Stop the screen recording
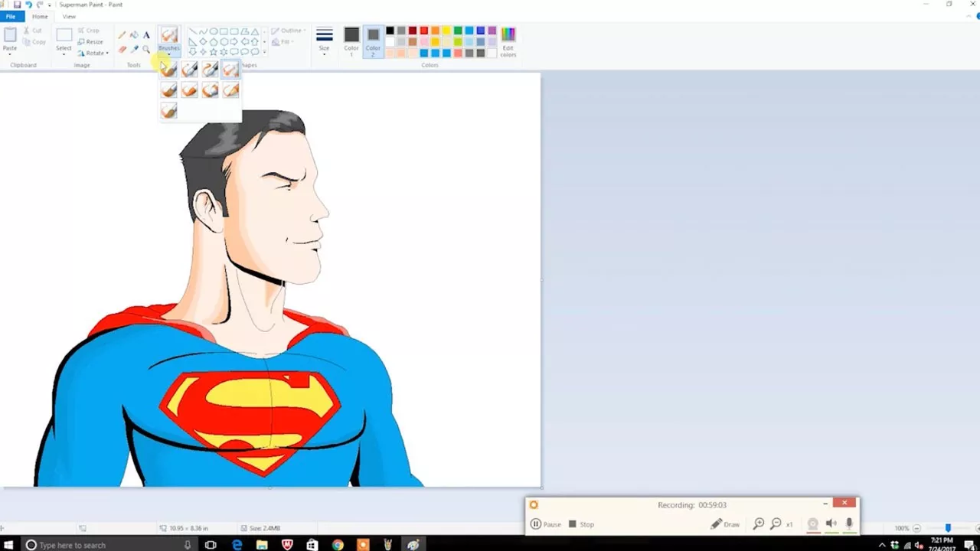Viewport: 980px width, 551px height. (x=582, y=524)
